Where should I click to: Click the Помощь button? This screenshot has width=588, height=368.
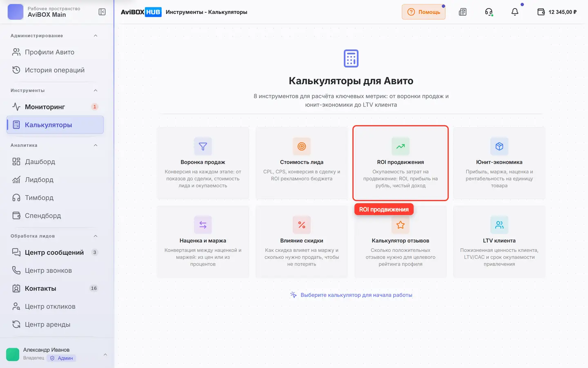(x=423, y=12)
